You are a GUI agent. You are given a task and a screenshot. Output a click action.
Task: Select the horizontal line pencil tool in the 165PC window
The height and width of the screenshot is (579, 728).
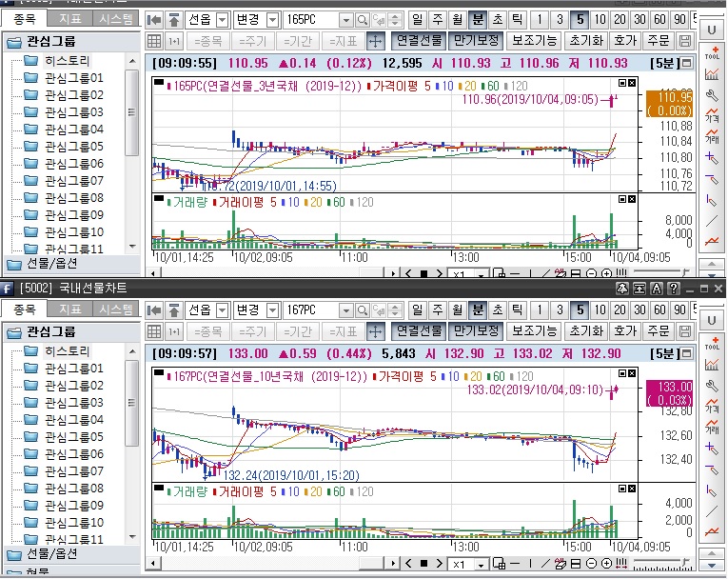[x=712, y=178]
